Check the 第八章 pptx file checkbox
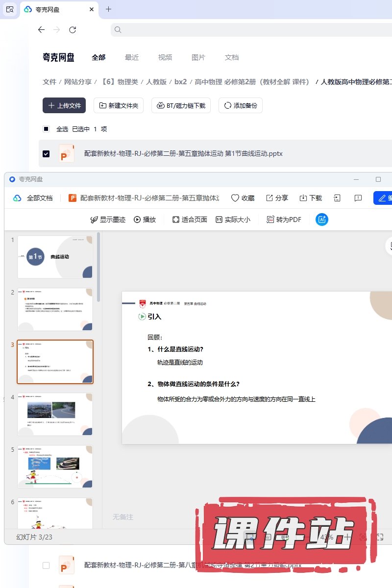This screenshot has height=588, width=392. (x=46, y=565)
